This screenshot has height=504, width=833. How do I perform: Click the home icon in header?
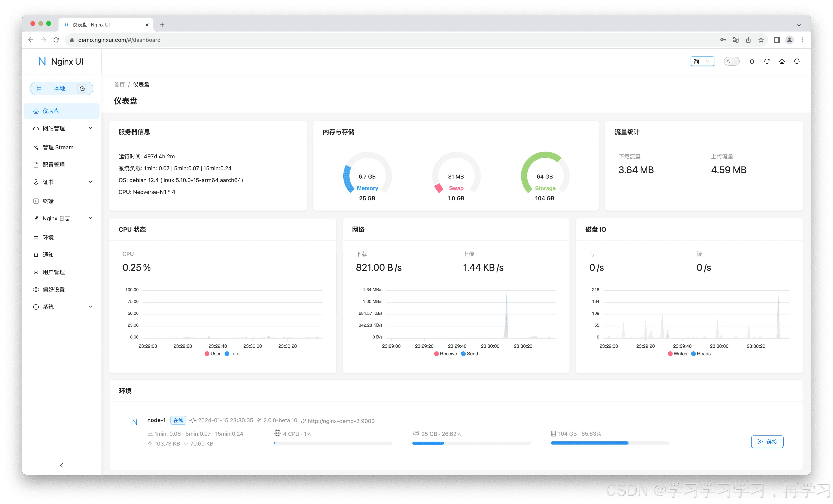pyautogui.click(x=782, y=61)
